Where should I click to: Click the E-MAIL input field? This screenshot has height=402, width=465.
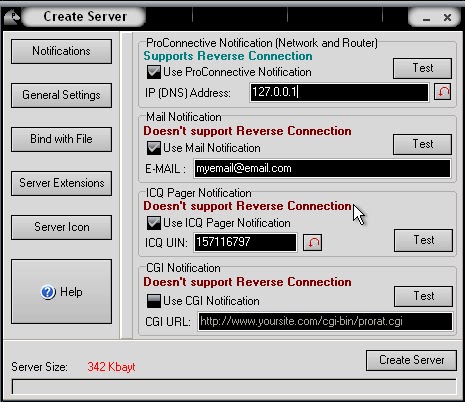(322, 168)
